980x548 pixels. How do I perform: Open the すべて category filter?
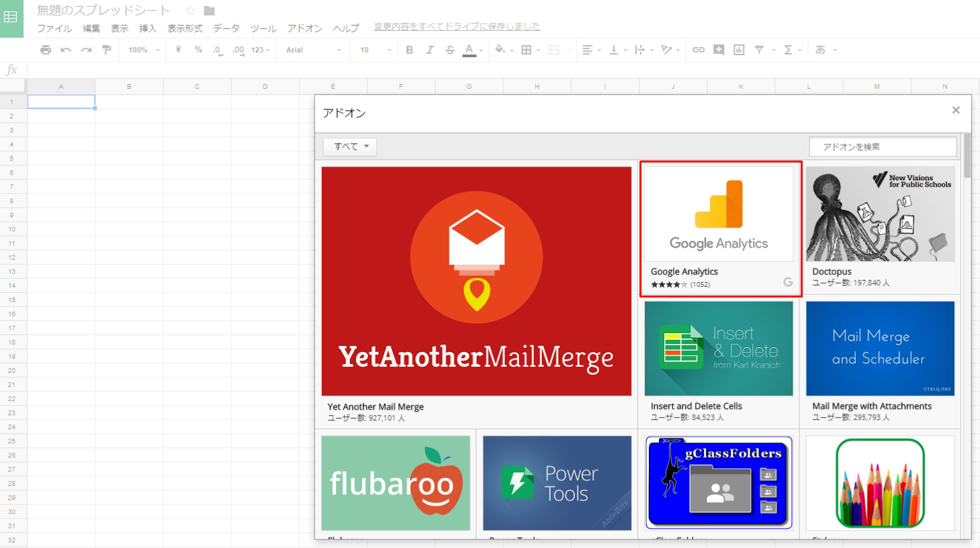click(350, 146)
